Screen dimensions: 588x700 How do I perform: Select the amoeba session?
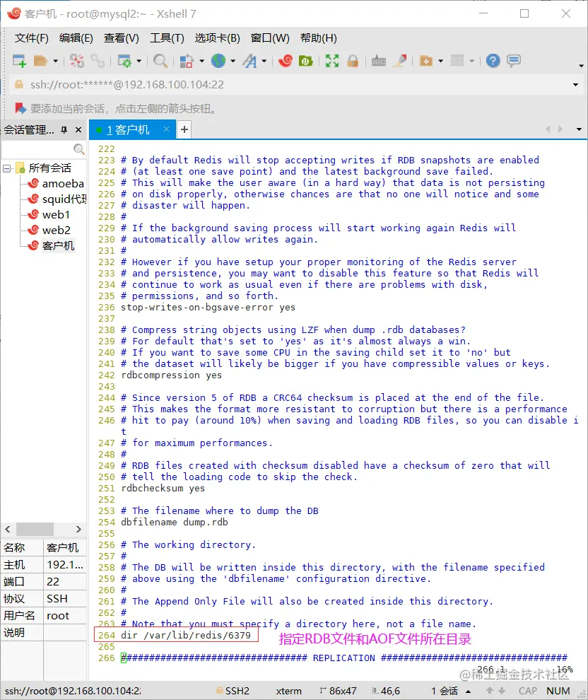[x=62, y=183]
